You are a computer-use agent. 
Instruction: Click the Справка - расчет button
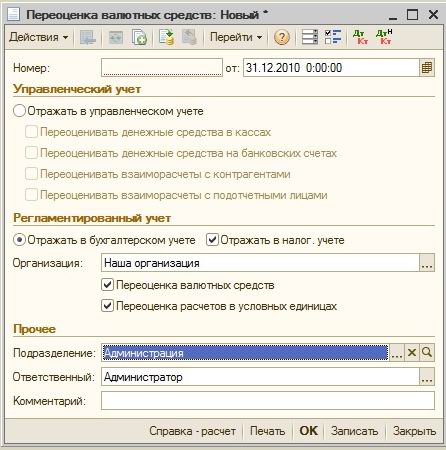[192, 431]
